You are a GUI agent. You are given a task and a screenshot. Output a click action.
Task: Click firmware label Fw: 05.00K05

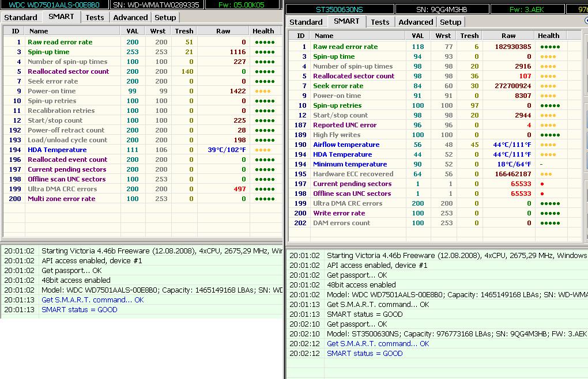click(242, 5)
